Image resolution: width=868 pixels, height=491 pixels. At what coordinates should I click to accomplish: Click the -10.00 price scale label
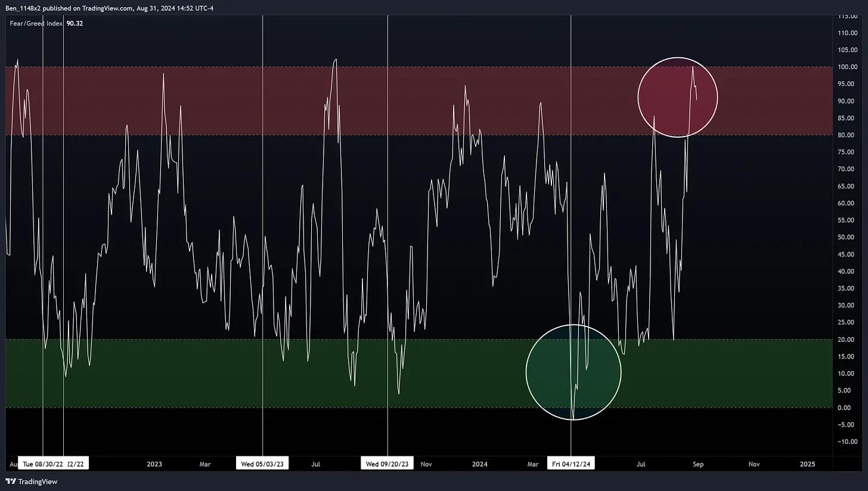(847, 441)
